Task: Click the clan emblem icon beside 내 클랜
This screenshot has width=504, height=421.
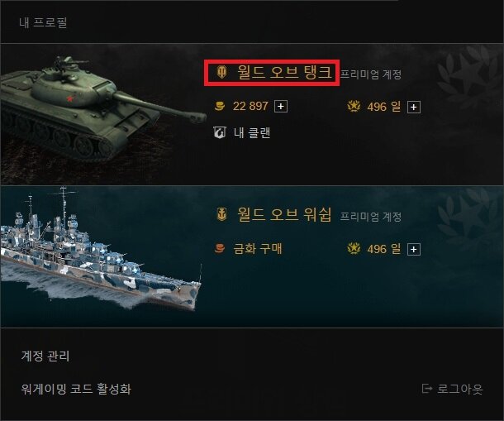Action: pyautogui.click(x=220, y=132)
